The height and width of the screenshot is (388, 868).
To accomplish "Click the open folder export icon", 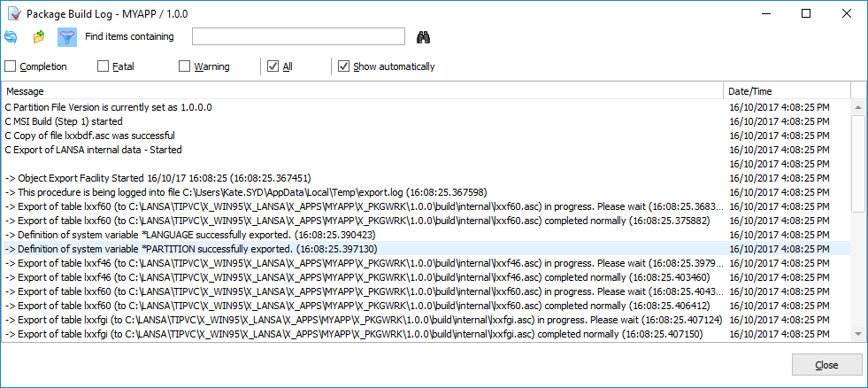I will [x=39, y=37].
